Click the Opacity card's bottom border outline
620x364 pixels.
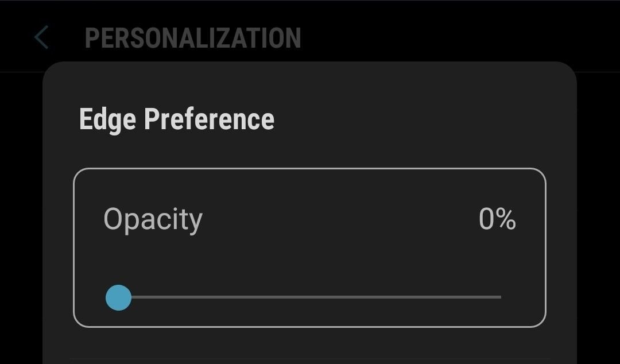pos(310,327)
